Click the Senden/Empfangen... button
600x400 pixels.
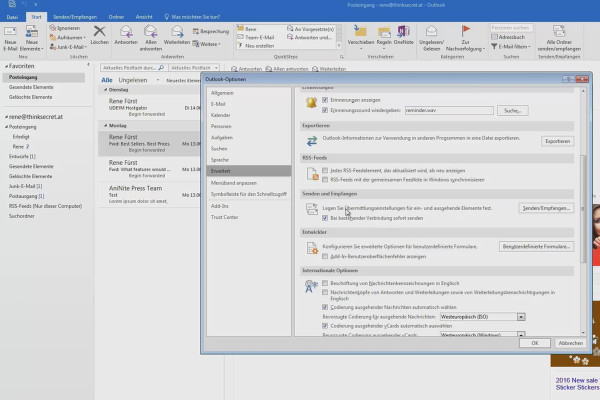[x=546, y=208]
